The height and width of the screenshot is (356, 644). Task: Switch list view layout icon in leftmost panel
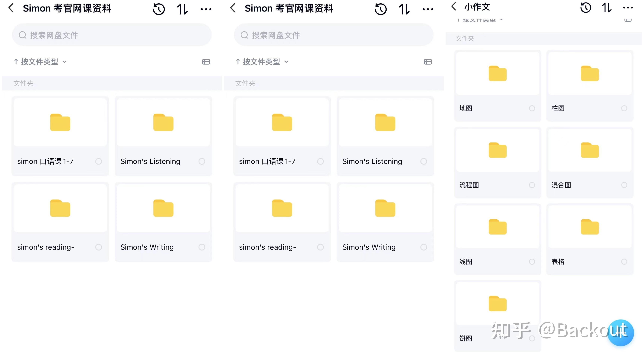tap(206, 62)
